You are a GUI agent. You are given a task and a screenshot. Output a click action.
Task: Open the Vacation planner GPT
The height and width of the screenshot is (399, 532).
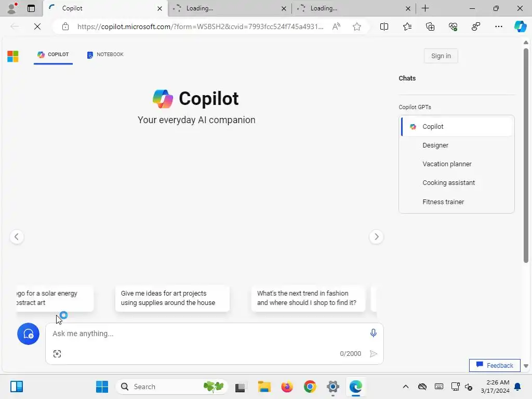pyautogui.click(x=457, y=164)
